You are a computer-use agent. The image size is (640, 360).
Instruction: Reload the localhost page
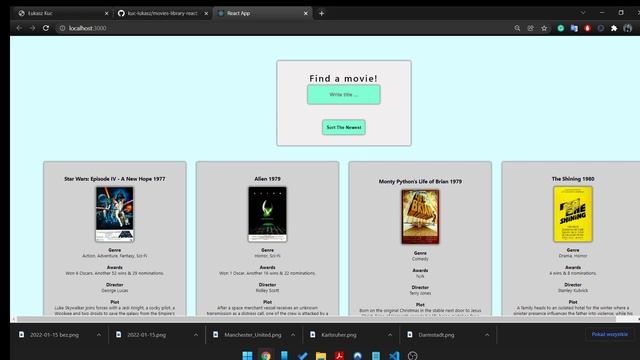click(x=46, y=28)
